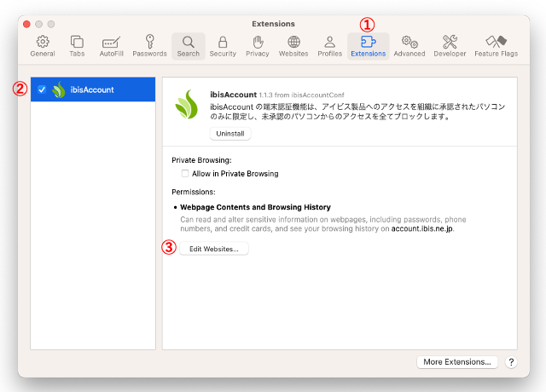
Task: Open help with the question mark button
Action: [511, 362]
